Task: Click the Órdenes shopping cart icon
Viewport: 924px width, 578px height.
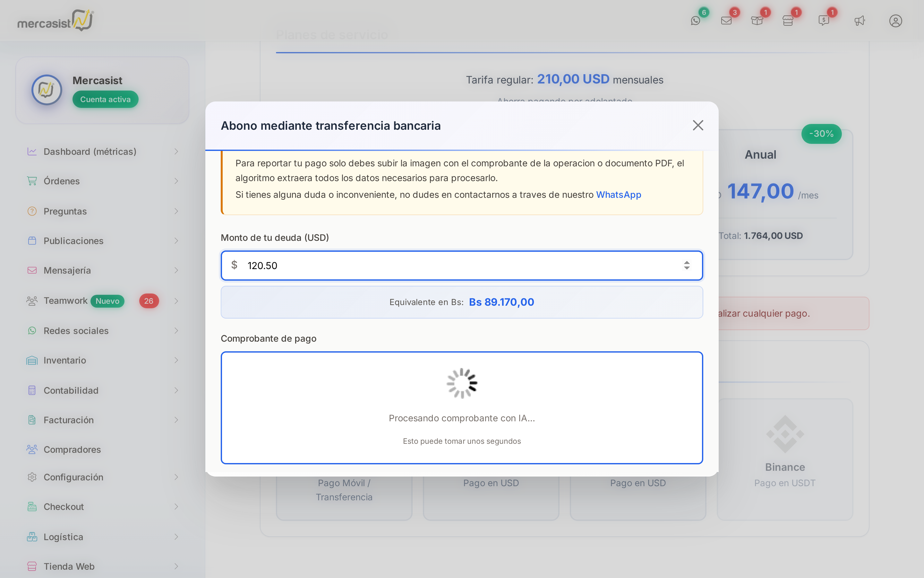Action: [x=32, y=181]
